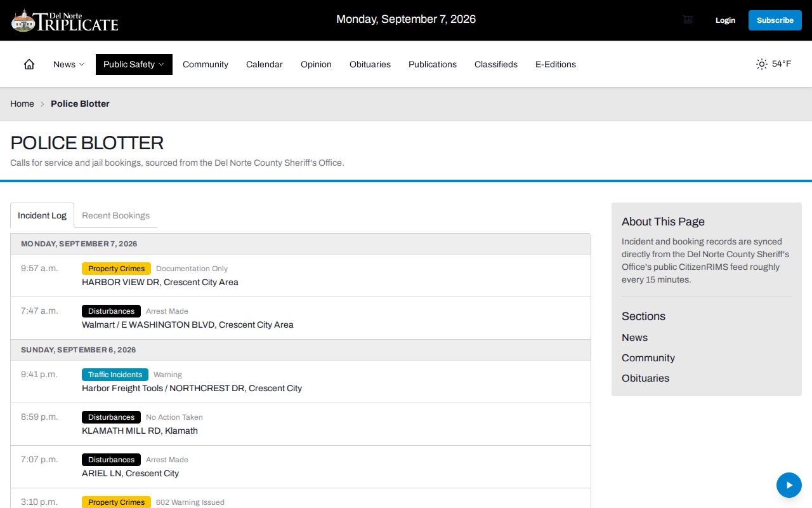The height and width of the screenshot is (508, 812).
Task: Click the Documentation Only status text
Action: (192, 269)
